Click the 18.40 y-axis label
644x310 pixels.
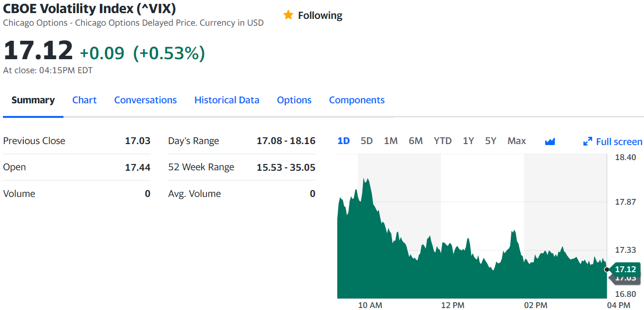pyautogui.click(x=625, y=157)
